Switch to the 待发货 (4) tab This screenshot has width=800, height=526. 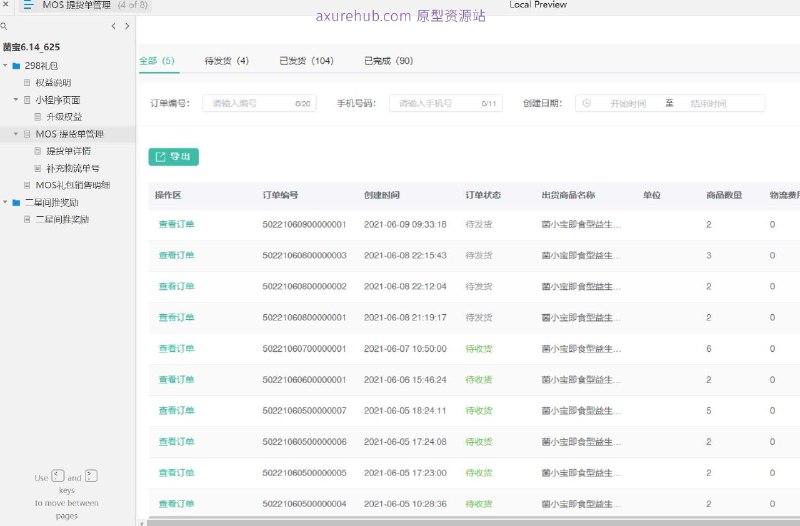(x=227, y=61)
